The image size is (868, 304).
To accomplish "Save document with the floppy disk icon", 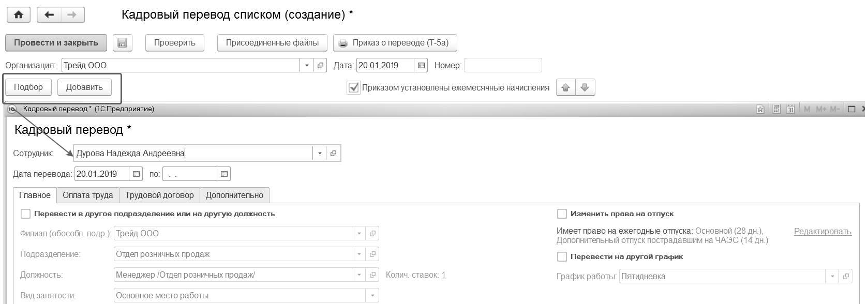I will coord(123,43).
